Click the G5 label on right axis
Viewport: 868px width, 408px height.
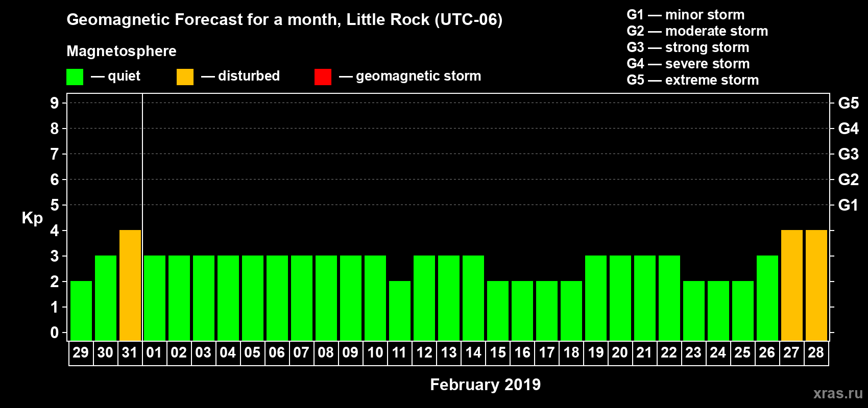click(849, 103)
